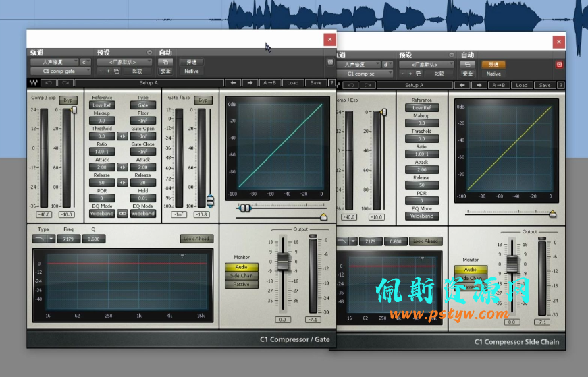Click Ratio 1.00:1 field in comp-gate window

click(x=102, y=152)
